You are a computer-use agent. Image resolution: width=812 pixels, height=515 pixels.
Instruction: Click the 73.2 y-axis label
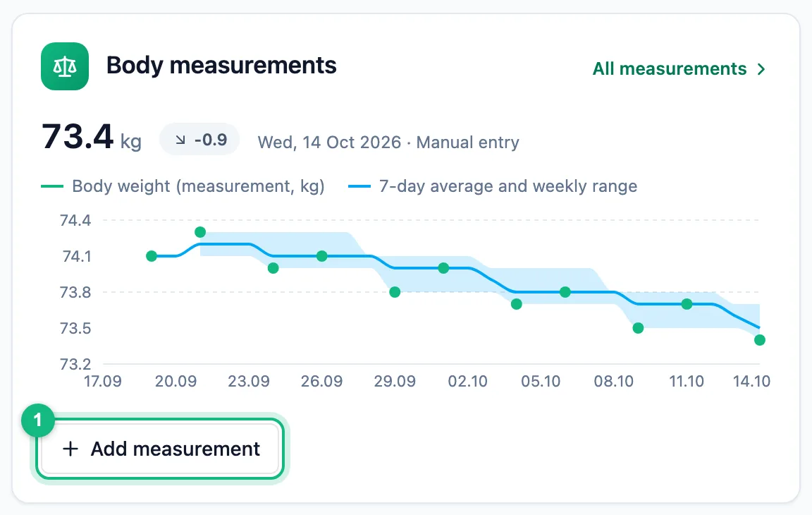pyautogui.click(x=75, y=364)
